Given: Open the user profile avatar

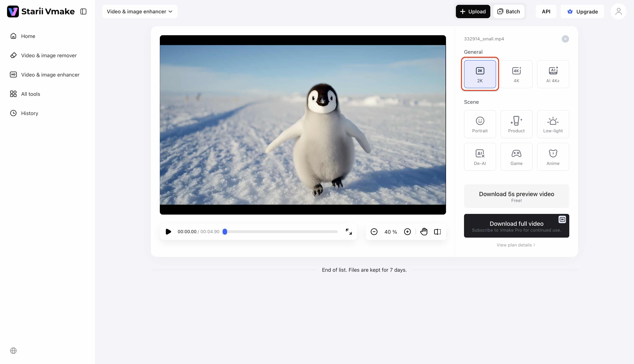Looking at the screenshot, I should coord(618,11).
